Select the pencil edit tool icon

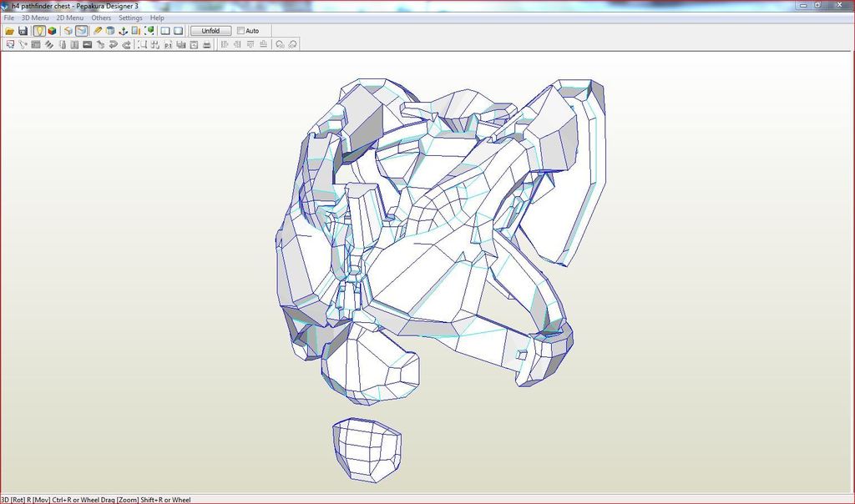(x=98, y=31)
